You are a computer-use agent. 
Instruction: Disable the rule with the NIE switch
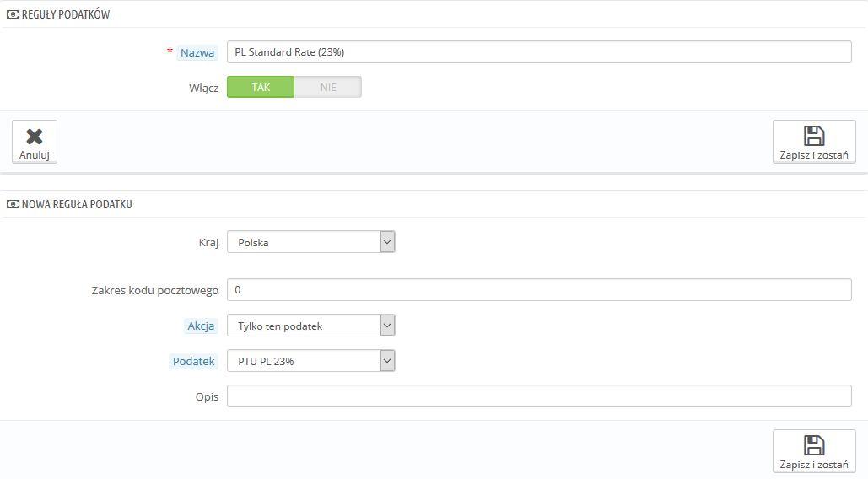(328, 87)
